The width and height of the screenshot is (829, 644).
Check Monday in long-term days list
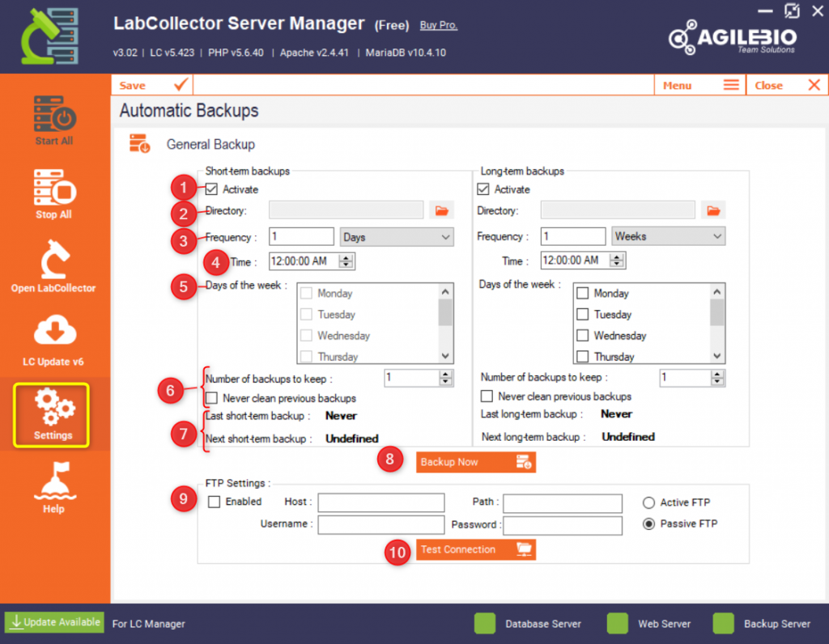pos(583,293)
